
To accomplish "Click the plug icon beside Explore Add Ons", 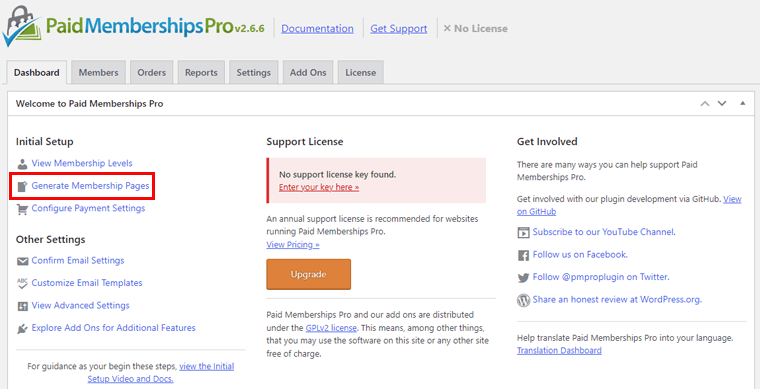I will click(22, 328).
